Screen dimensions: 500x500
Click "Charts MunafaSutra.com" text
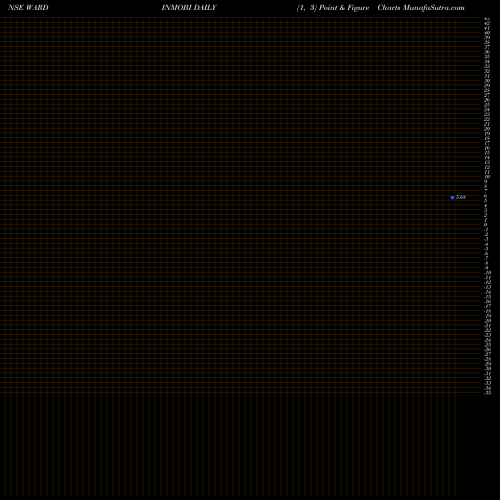421,8
